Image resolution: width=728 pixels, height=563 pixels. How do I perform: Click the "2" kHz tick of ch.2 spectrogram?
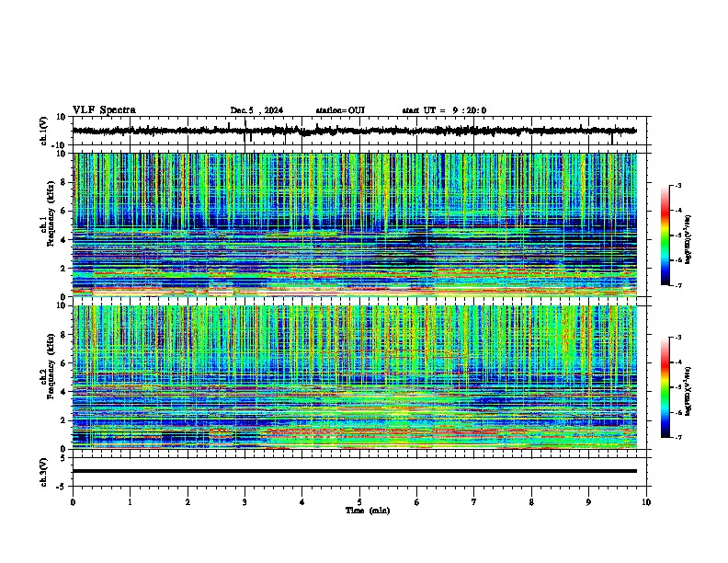click(63, 420)
